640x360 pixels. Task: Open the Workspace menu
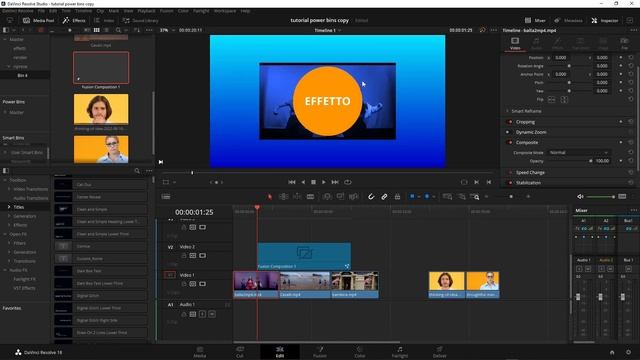225,11
